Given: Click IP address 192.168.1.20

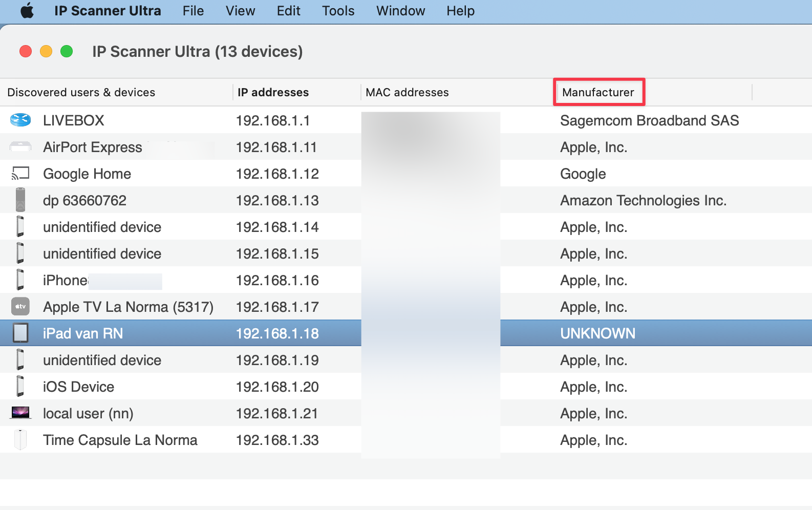Looking at the screenshot, I should pyautogui.click(x=277, y=387).
